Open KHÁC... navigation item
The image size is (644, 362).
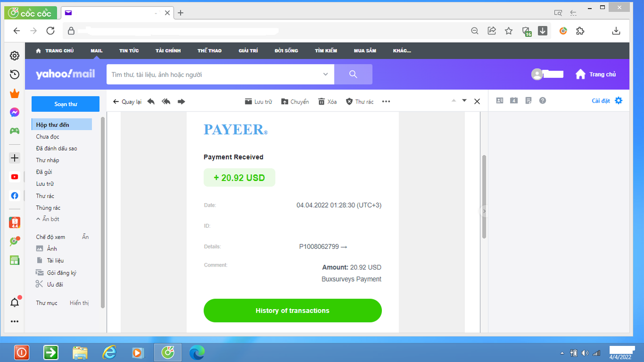402,51
